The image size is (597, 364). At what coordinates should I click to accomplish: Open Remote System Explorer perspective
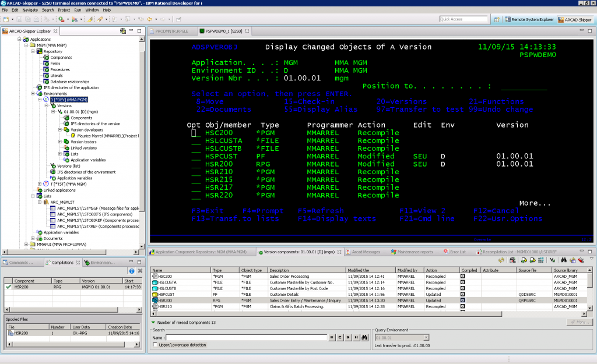pos(529,19)
